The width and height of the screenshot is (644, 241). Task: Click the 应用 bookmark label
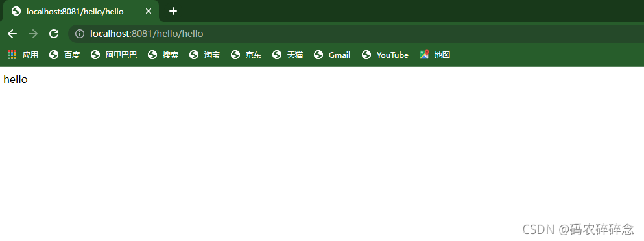pyautogui.click(x=30, y=55)
